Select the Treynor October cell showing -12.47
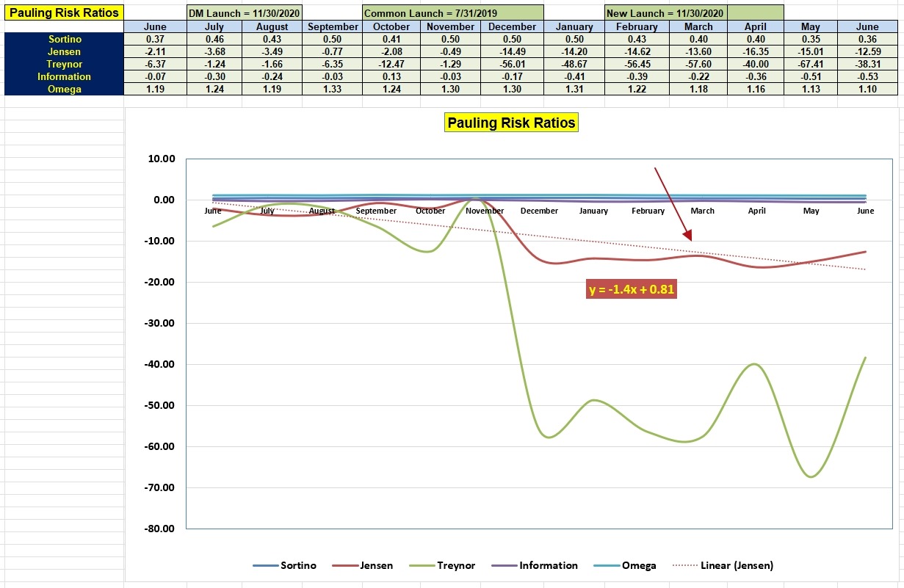904x588 pixels. click(x=391, y=64)
